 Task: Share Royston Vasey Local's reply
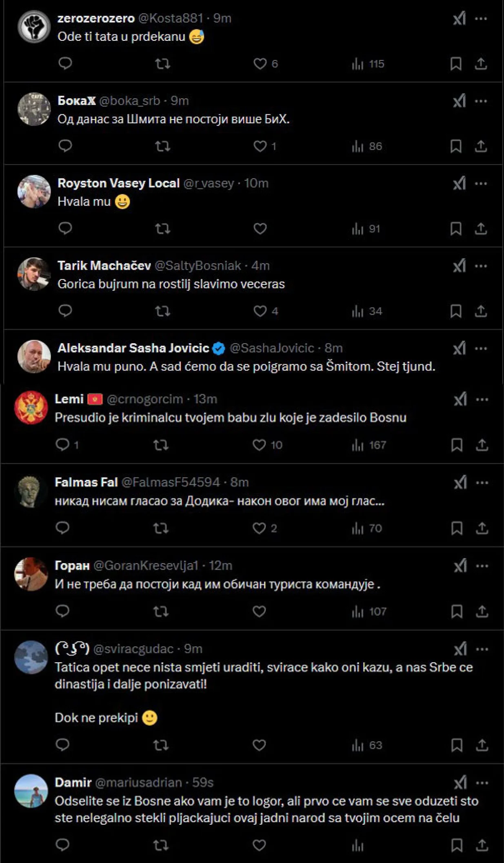(482, 229)
